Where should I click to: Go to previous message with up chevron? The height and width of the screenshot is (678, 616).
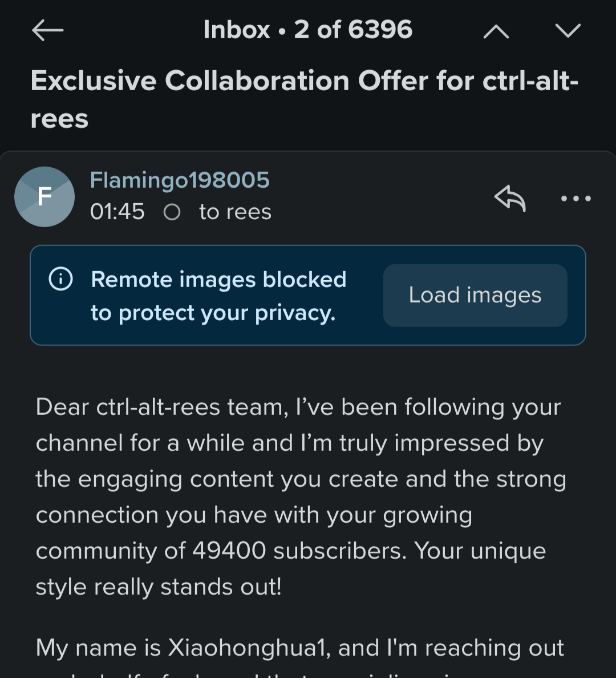point(496,31)
